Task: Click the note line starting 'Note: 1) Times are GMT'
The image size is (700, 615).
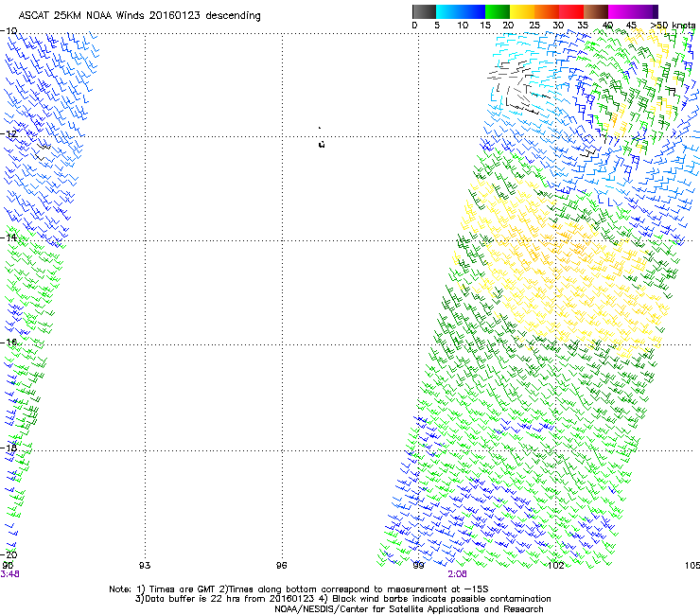Action: pos(299,589)
